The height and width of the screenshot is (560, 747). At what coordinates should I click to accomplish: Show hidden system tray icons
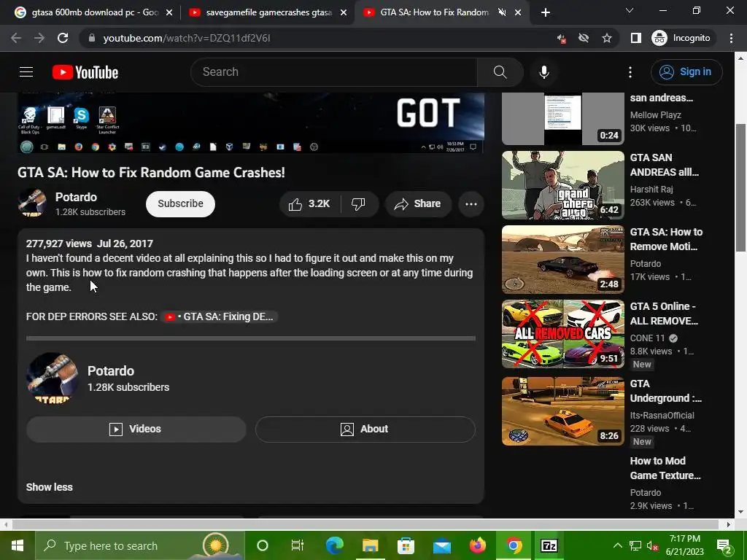617,545
